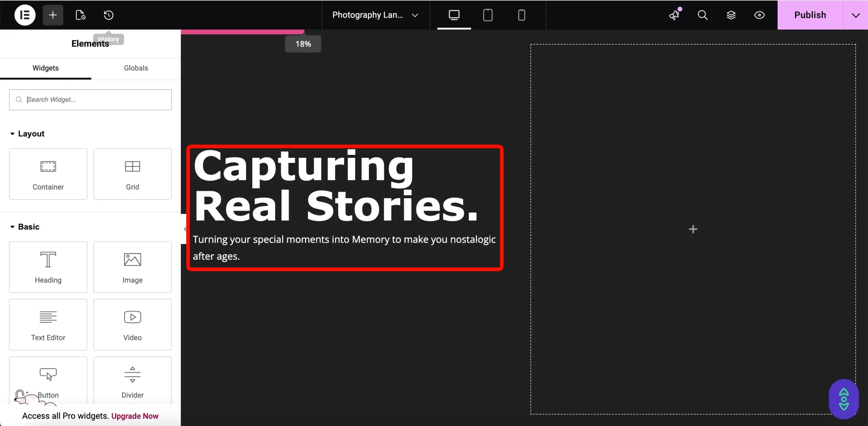Open the Structure navigator panel
Viewport: 868px width, 426px height.
pos(731,15)
